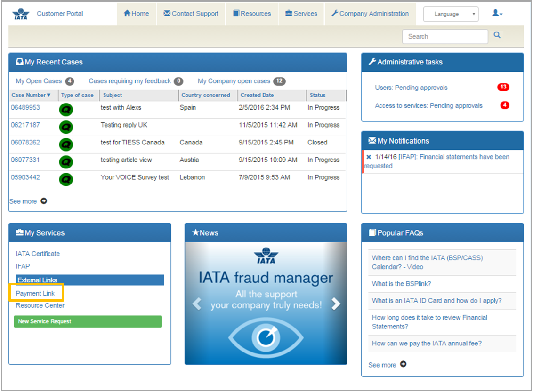Click the Type of case column header

(77, 95)
